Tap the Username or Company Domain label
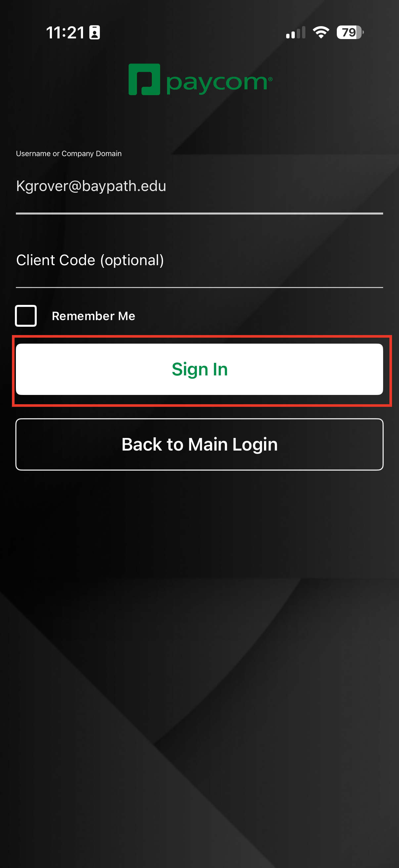Image resolution: width=399 pixels, height=868 pixels. click(x=69, y=154)
